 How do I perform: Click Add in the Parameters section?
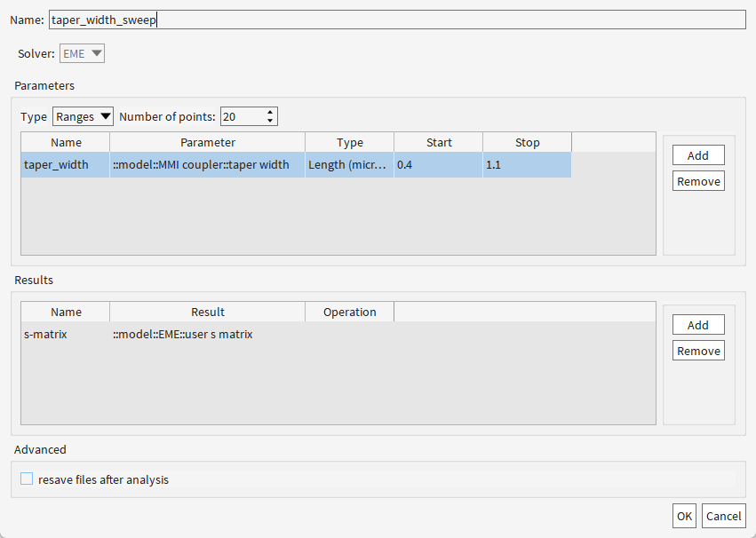pos(698,155)
